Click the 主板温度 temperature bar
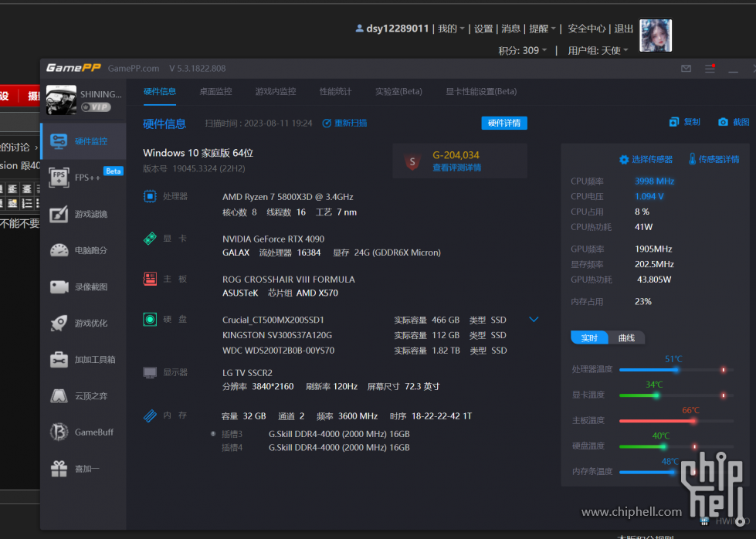Image resolution: width=756 pixels, height=539 pixels. 676,421
